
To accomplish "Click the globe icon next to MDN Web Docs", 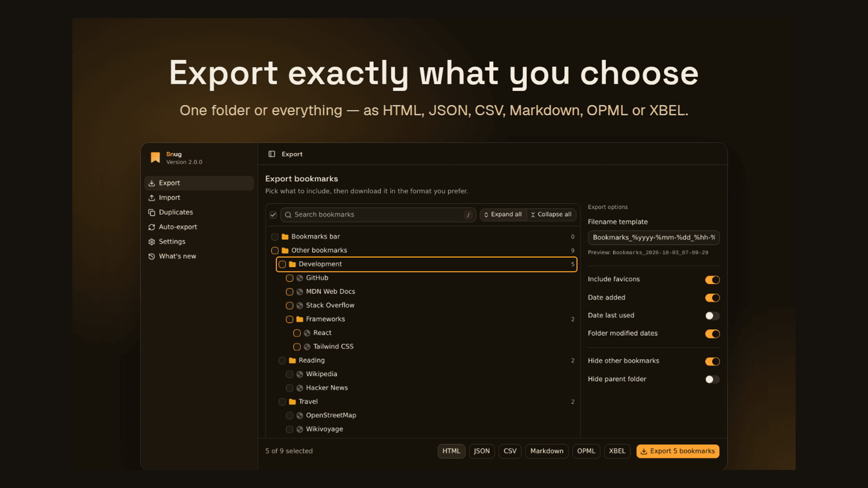I will [300, 292].
